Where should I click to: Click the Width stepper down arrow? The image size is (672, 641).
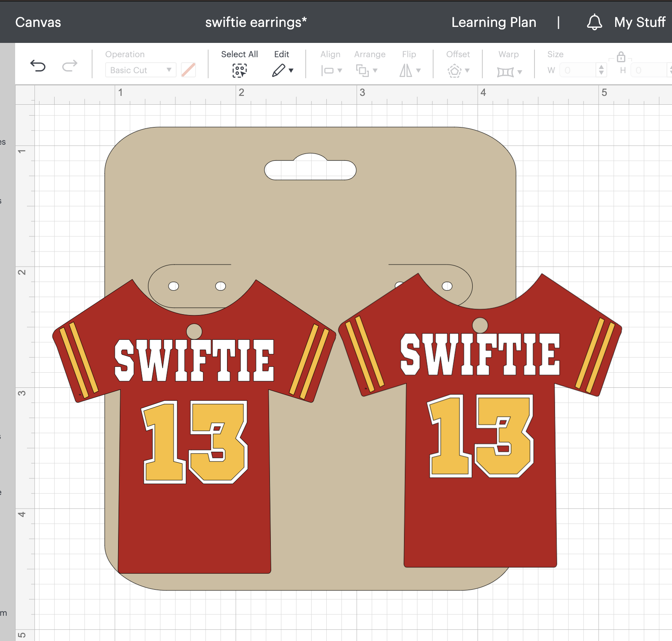coord(601,73)
